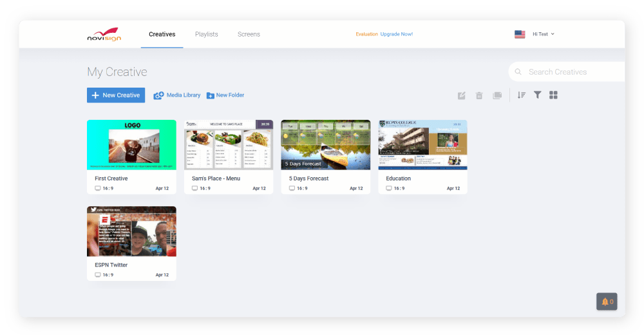
Task: Expand the Hi Test user dropdown
Action: (x=544, y=34)
